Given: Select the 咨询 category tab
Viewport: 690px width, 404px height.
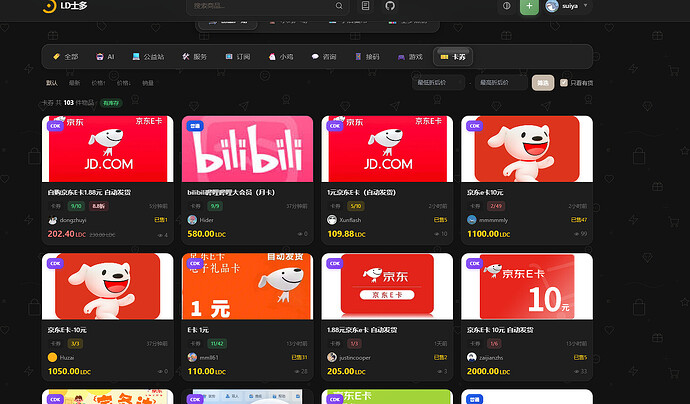Looking at the screenshot, I should coord(324,57).
